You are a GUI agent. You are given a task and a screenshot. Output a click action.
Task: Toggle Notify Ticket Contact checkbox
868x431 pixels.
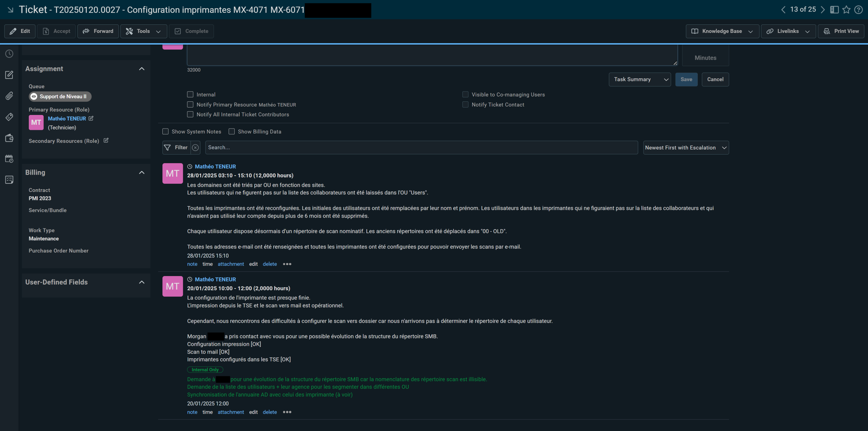[x=465, y=104]
